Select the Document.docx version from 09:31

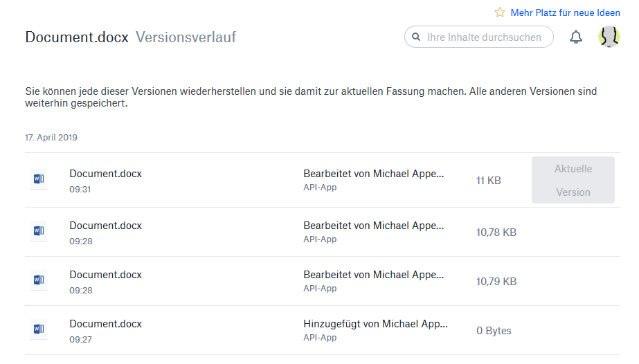click(x=105, y=174)
